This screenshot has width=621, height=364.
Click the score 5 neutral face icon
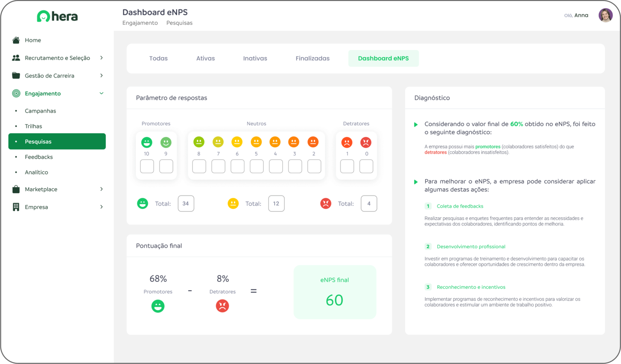click(x=256, y=142)
